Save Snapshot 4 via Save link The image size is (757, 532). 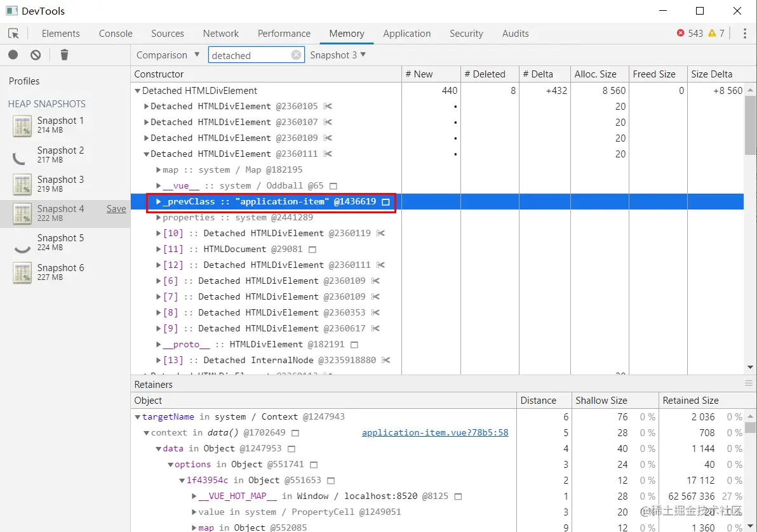point(116,209)
